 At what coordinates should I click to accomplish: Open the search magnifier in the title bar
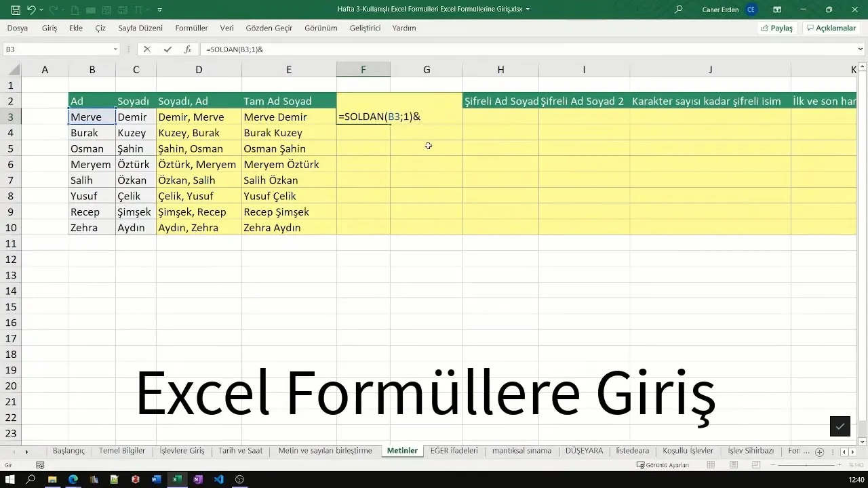click(679, 9)
